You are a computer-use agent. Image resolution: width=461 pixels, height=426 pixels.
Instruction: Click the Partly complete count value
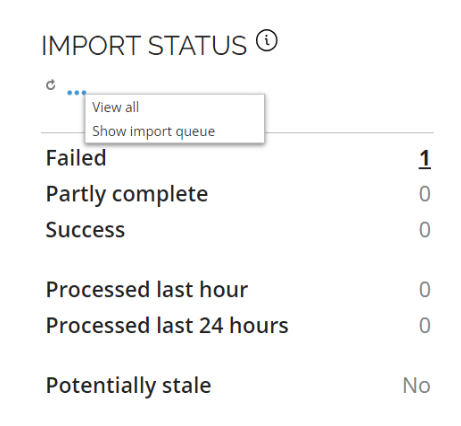pos(425,194)
